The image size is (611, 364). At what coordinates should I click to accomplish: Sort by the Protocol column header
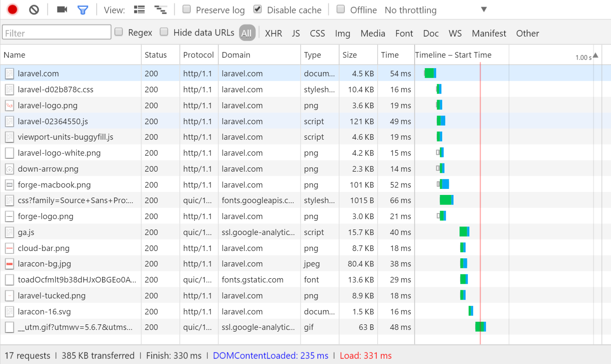point(199,55)
